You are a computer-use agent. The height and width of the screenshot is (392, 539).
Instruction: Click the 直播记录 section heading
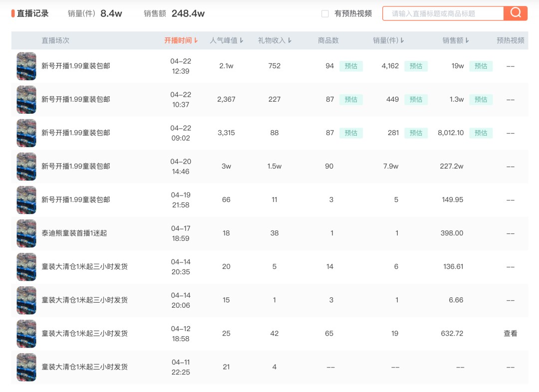tap(32, 13)
